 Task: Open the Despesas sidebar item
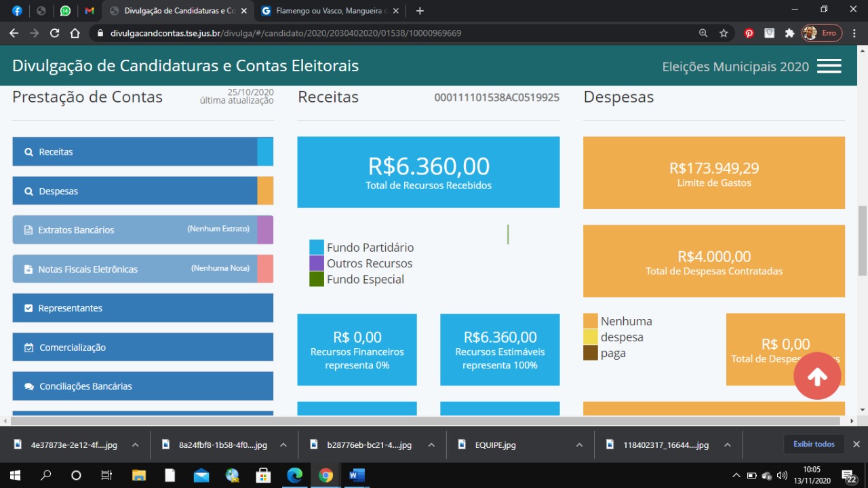(135, 191)
